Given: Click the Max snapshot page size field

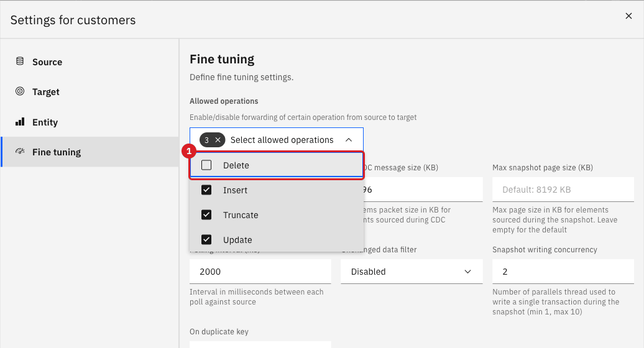Looking at the screenshot, I should [563, 190].
